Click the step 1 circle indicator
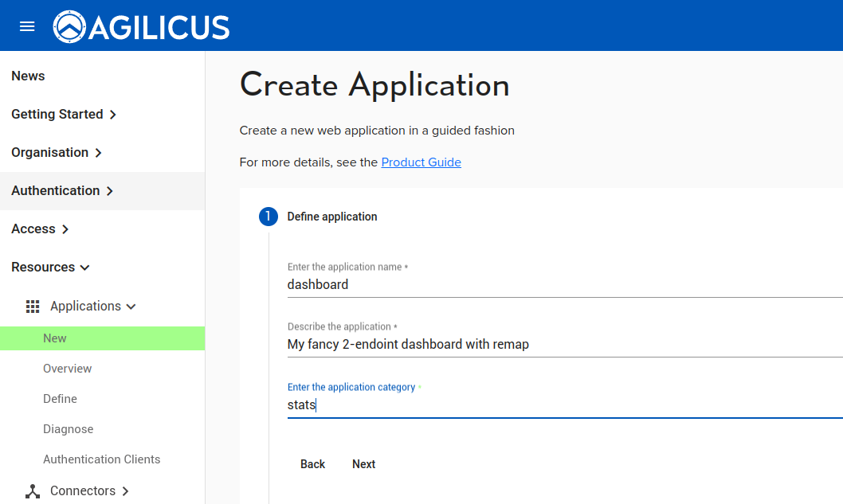The width and height of the screenshot is (843, 504). coord(269,217)
